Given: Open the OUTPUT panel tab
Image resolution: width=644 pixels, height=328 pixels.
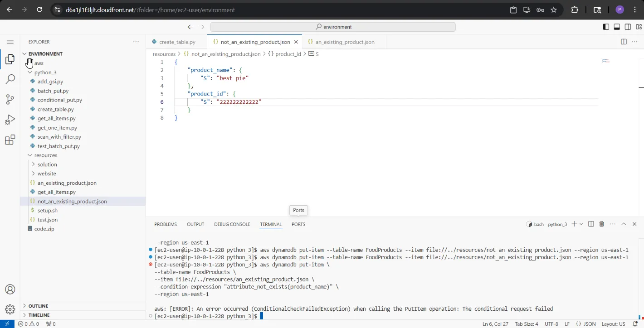Looking at the screenshot, I should (195, 224).
